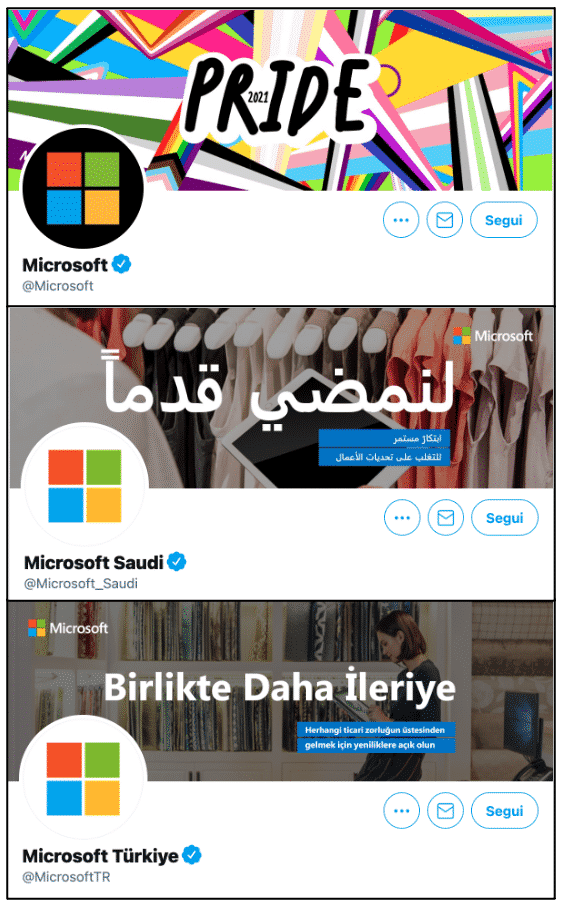Open the Birlikte Daha İleriye header image
This screenshot has height=908, width=562.
coord(281,691)
